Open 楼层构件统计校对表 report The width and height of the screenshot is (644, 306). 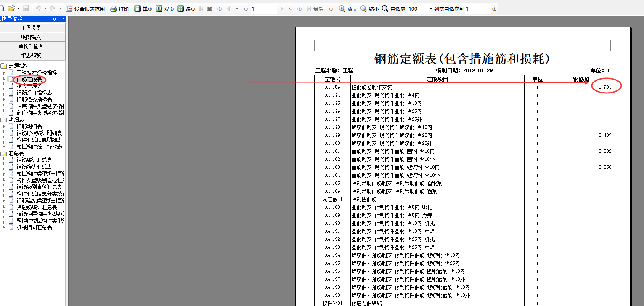(39, 146)
